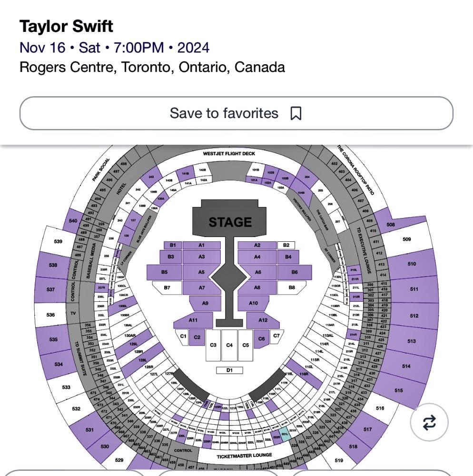This screenshot has height=476, width=473.
Task: Choose floor section A6 on the map
Action: tap(257, 272)
